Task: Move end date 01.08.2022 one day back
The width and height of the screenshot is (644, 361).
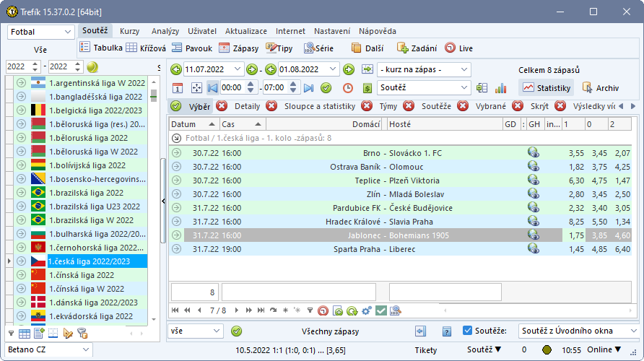Action: 271,69
